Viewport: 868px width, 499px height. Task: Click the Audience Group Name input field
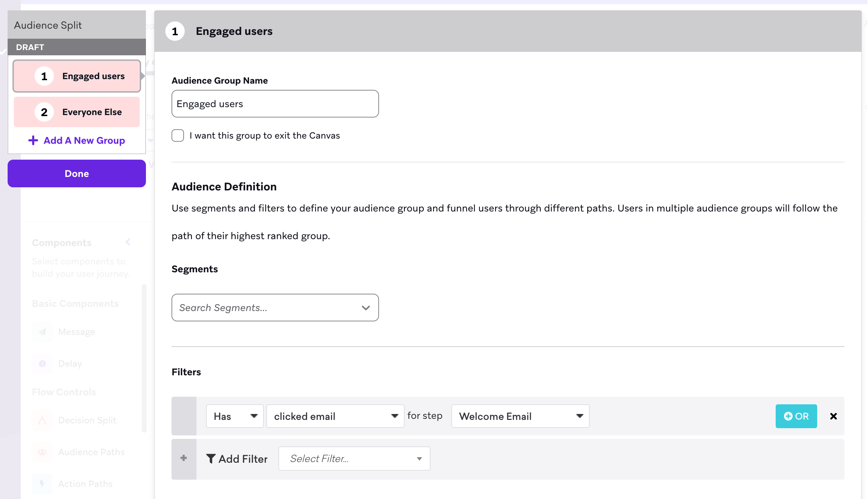(x=275, y=104)
